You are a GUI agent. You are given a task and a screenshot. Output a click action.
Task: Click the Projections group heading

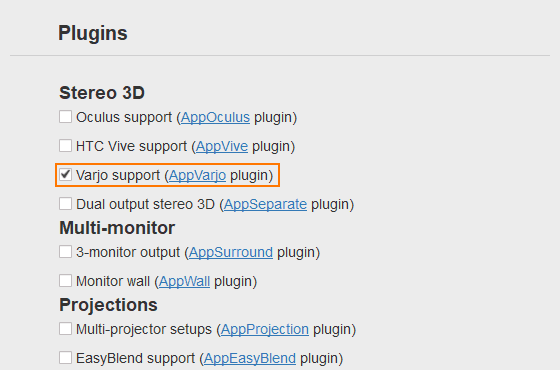click(108, 305)
